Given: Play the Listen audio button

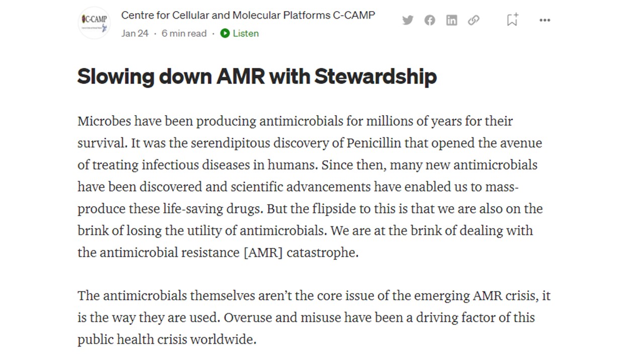Looking at the screenshot, I should click(x=239, y=33).
